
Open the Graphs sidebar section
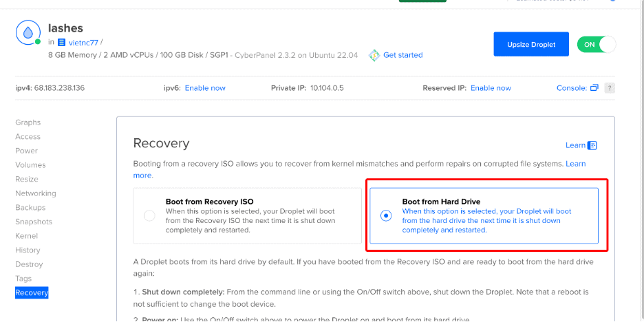point(28,122)
